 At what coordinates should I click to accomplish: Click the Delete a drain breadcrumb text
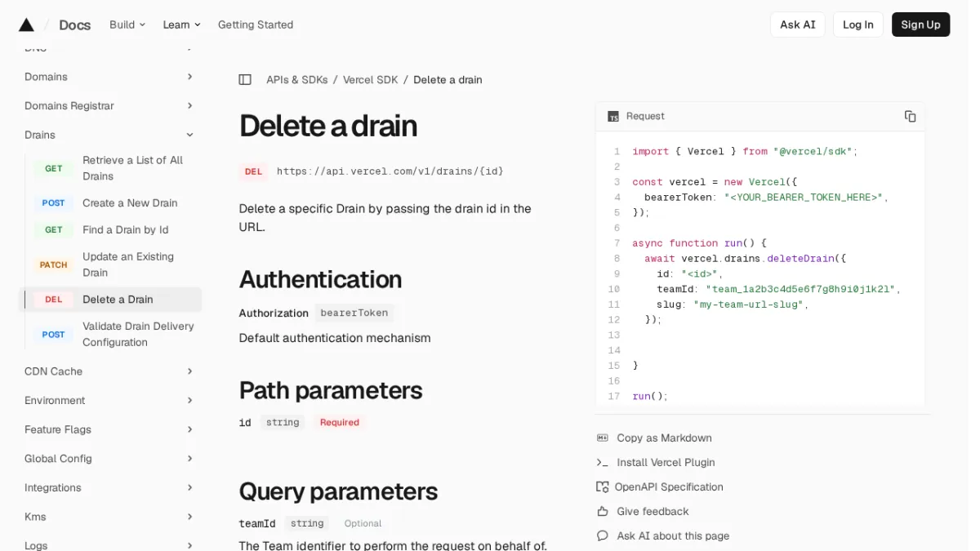pyautogui.click(x=448, y=80)
